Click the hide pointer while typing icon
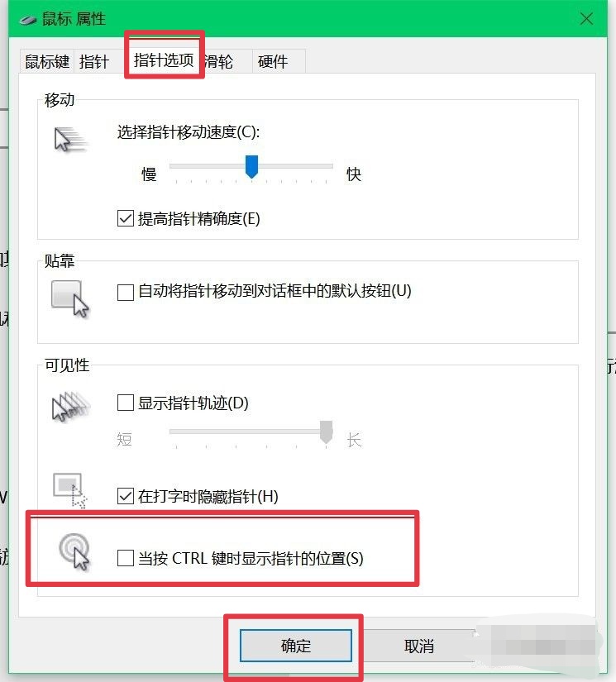The image size is (616, 682). coord(70,490)
